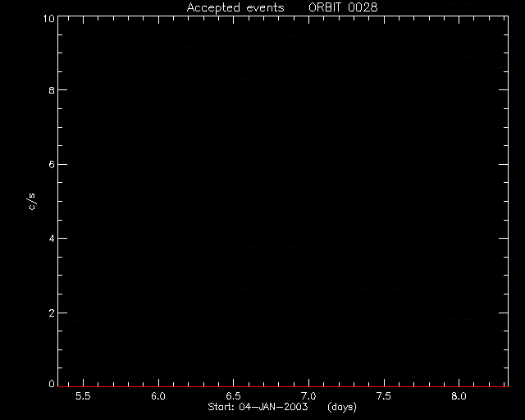
Task: Click the x-axis tick label 6.0
Action: [158, 396]
